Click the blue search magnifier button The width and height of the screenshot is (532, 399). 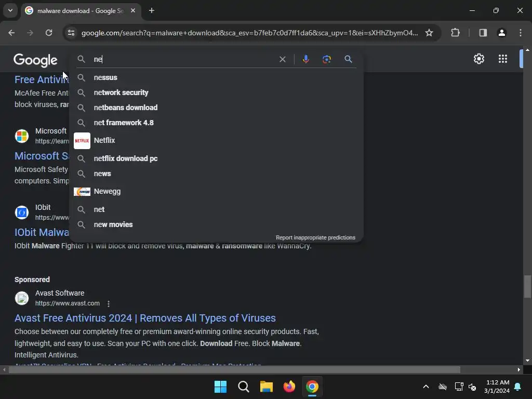point(348,59)
